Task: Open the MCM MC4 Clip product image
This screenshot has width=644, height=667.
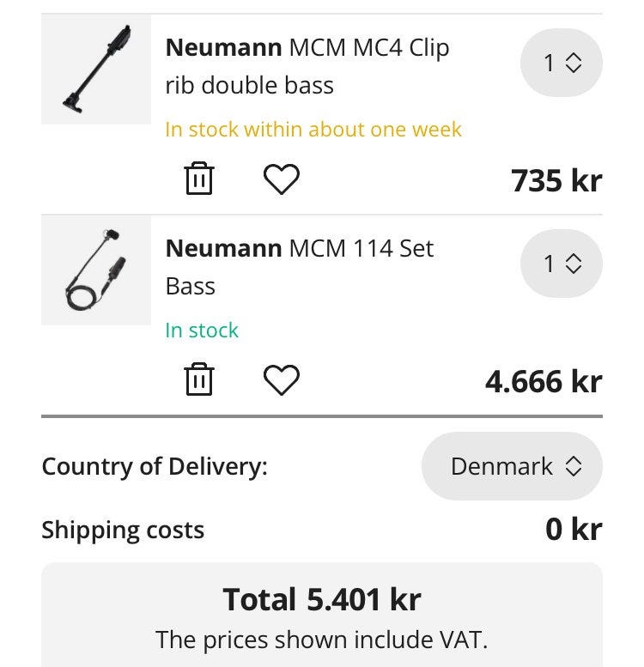Action: pyautogui.click(x=96, y=70)
